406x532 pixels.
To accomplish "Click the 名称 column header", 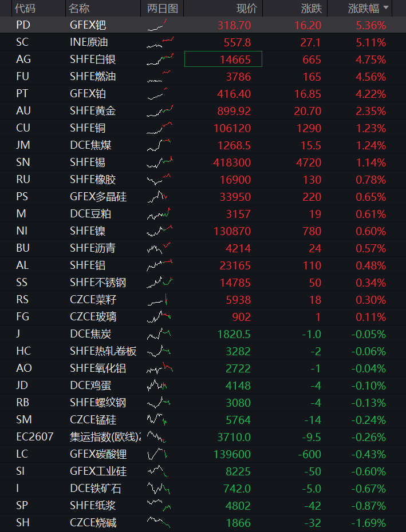I will 79,8.
